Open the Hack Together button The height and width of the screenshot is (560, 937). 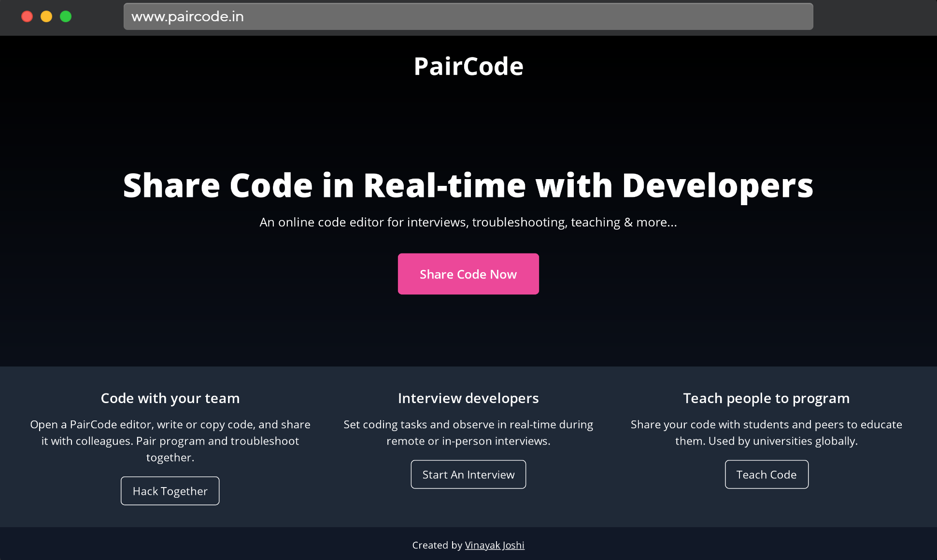pos(170,491)
